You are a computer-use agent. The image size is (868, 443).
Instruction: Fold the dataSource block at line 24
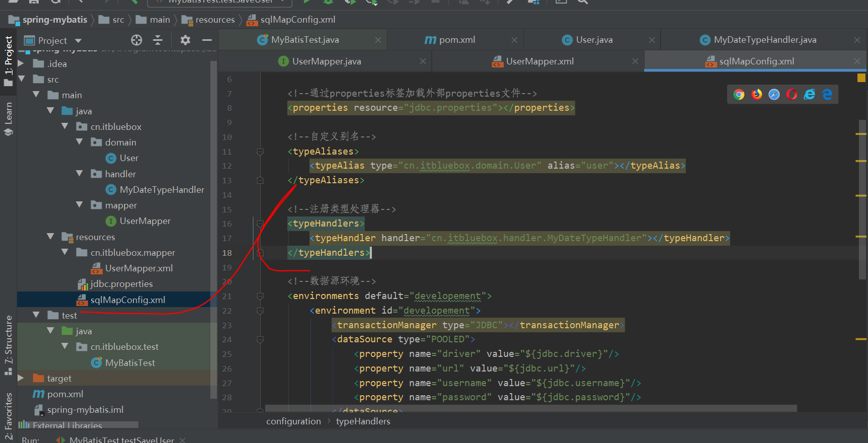260,340
